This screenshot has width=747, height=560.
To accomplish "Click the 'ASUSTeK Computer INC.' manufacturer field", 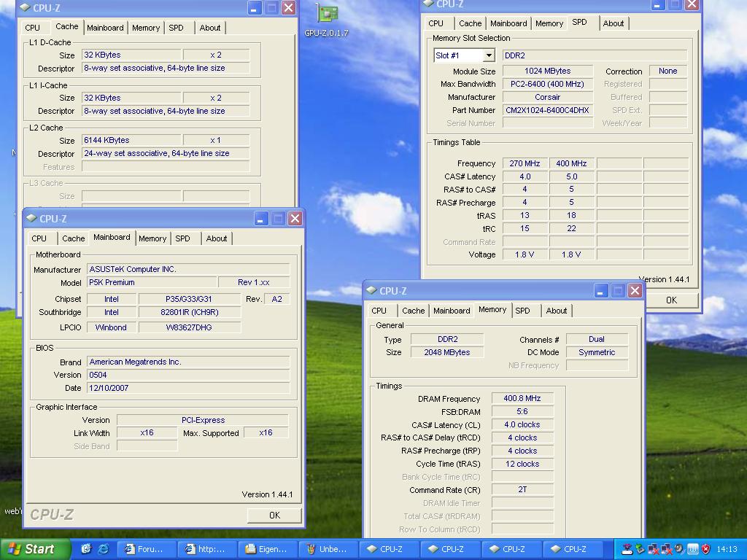I will (x=188, y=270).
